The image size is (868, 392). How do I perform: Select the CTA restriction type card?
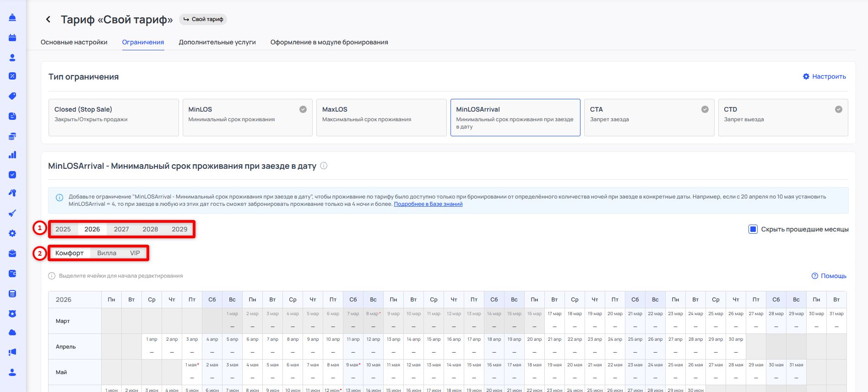[649, 118]
